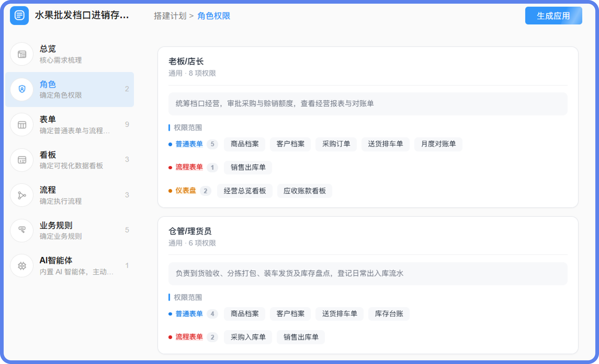Click the 流程 workflow branch icon

coord(22,195)
